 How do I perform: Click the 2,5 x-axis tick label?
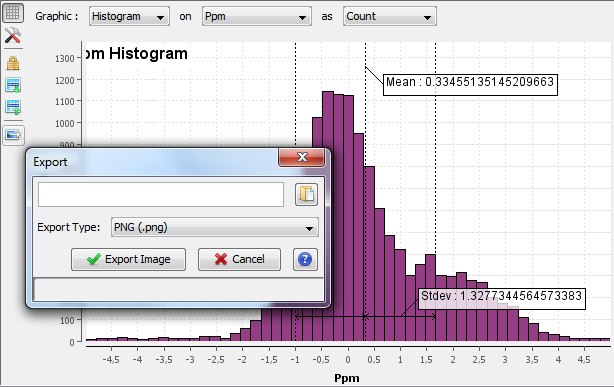(x=479, y=360)
